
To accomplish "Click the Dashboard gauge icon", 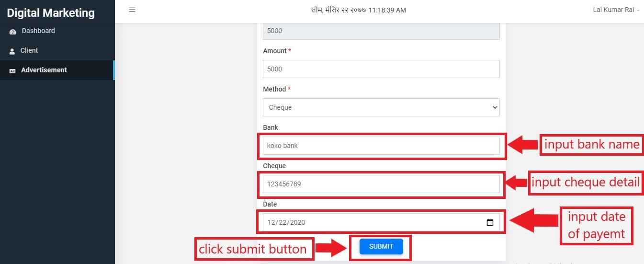I will click(x=13, y=31).
